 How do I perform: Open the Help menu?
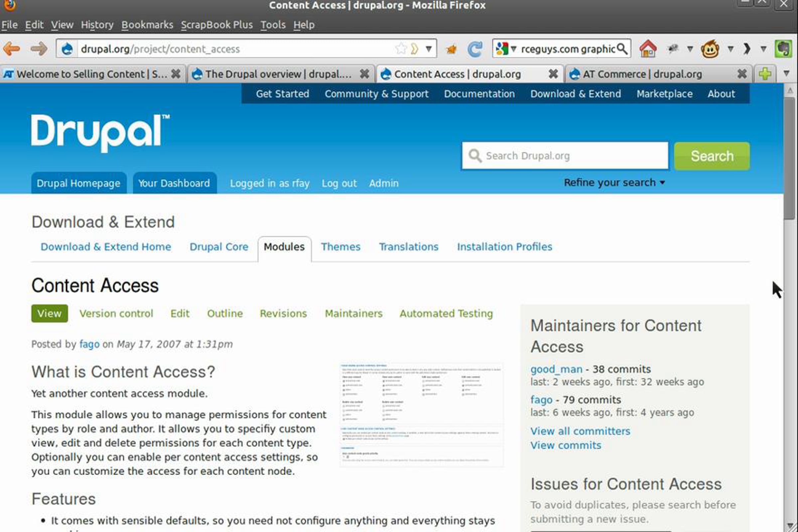(x=304, y=25)
